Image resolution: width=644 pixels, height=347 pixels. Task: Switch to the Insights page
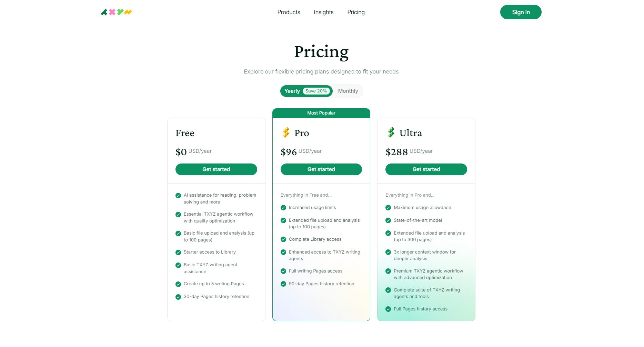[x=323, y=12]
